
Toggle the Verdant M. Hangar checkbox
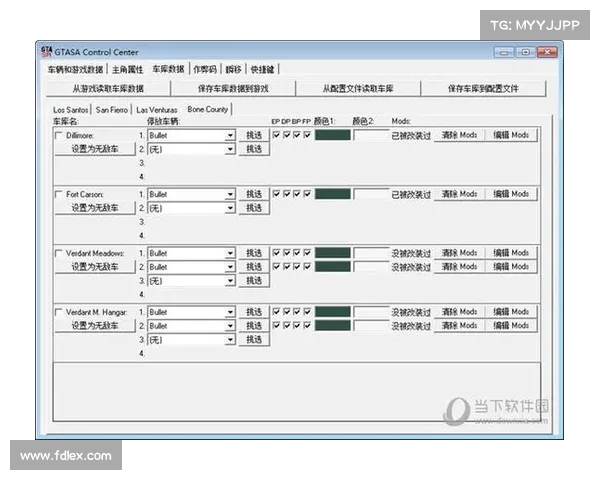[x=59, y=312]
